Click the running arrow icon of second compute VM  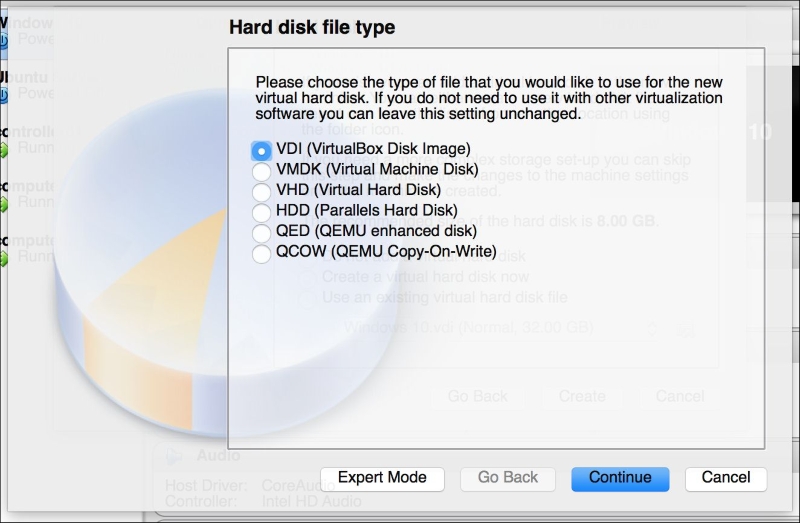(4, 258)
